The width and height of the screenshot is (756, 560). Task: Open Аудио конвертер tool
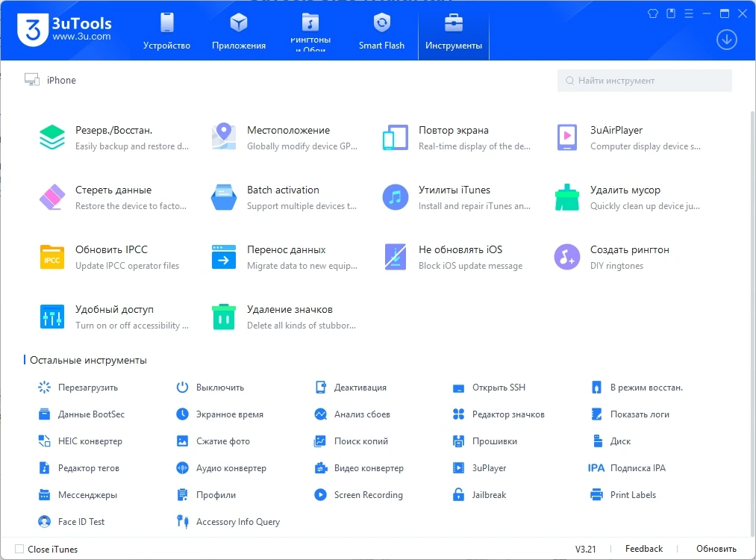click(222, 468)
